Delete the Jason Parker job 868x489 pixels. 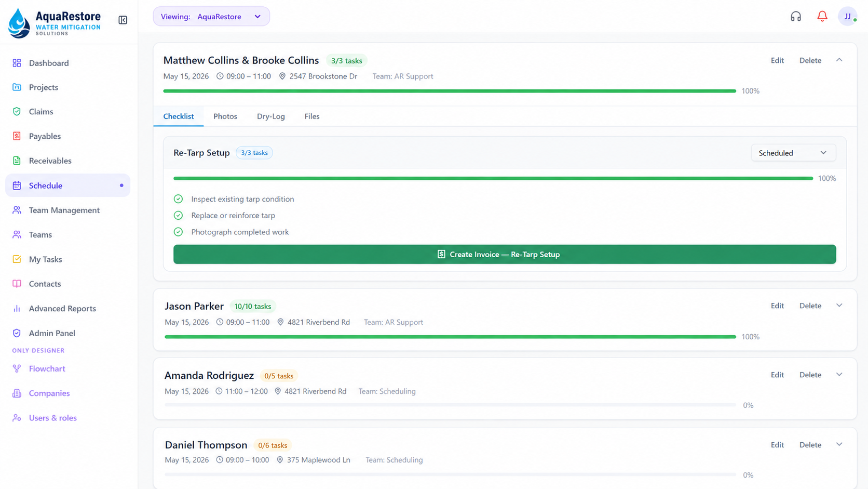pos(810,306)
